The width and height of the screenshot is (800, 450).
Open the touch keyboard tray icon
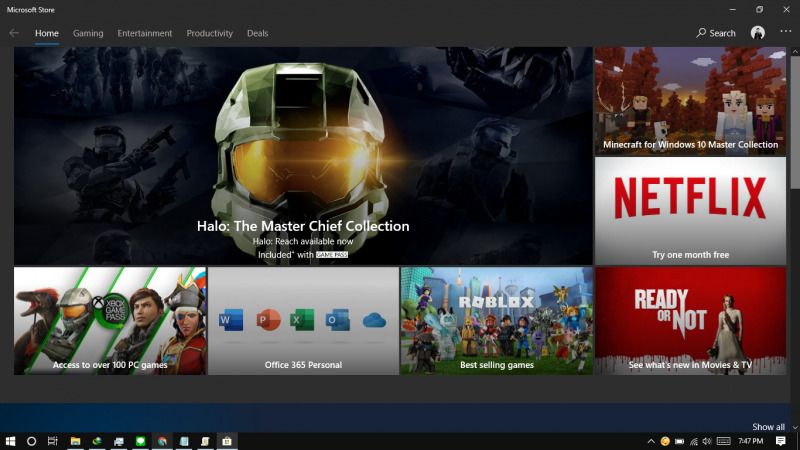coord(723,441)
